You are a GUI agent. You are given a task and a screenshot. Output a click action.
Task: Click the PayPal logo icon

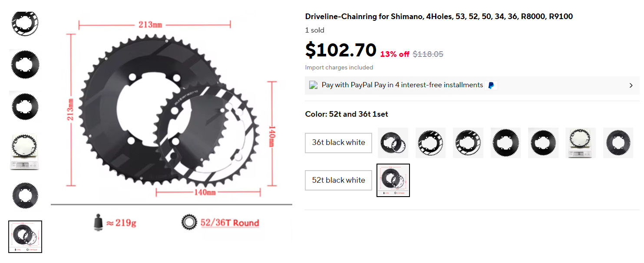click(x=491, y=85)
